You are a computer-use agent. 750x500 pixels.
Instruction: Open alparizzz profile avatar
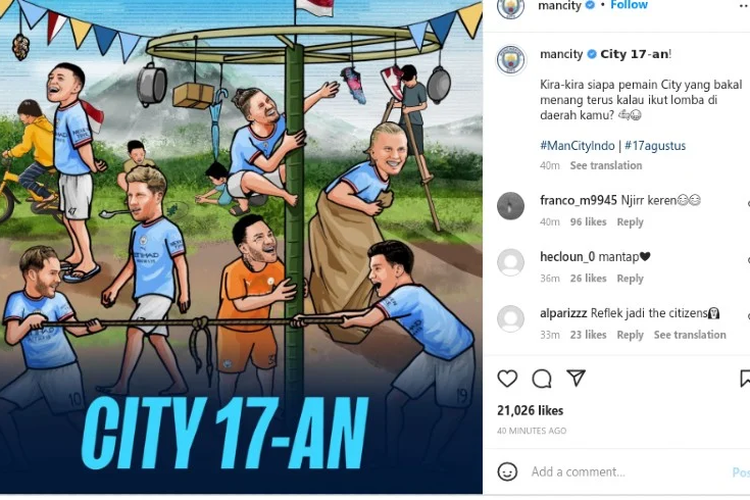pyautogui.click(x=511, y=319)
